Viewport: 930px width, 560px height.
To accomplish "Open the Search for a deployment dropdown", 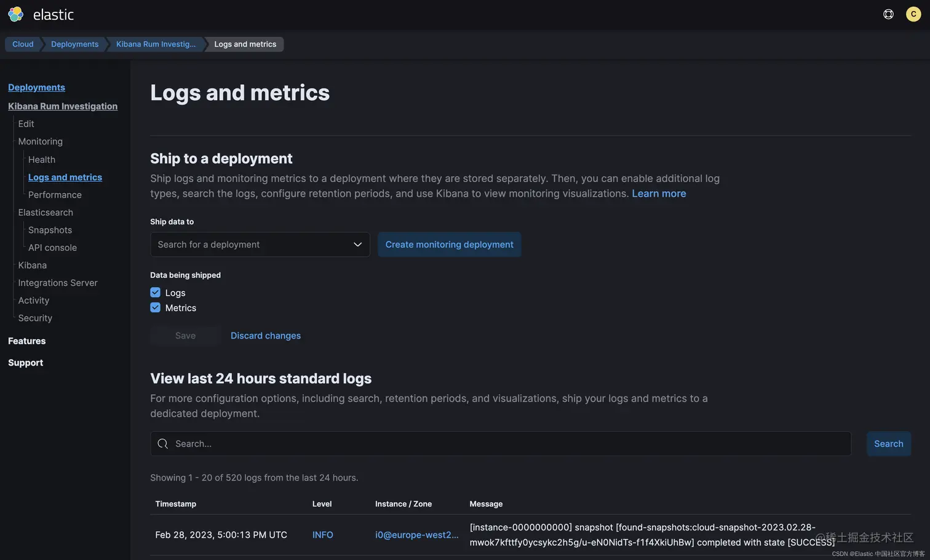I will (260, 245).
